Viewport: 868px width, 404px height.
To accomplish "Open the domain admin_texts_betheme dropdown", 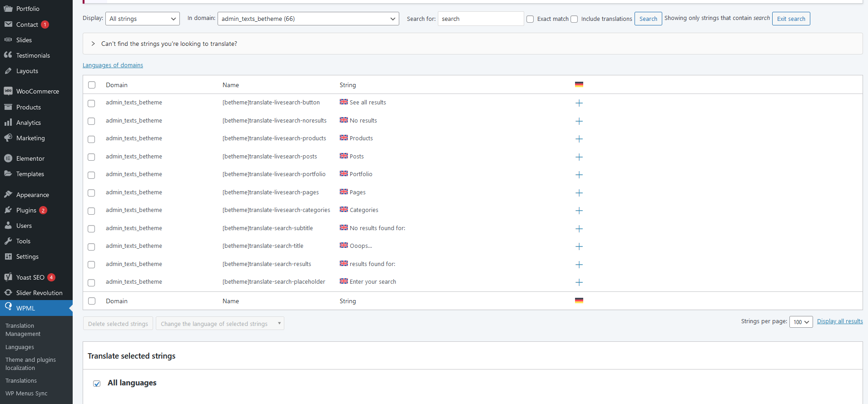I will click(308, 19).
